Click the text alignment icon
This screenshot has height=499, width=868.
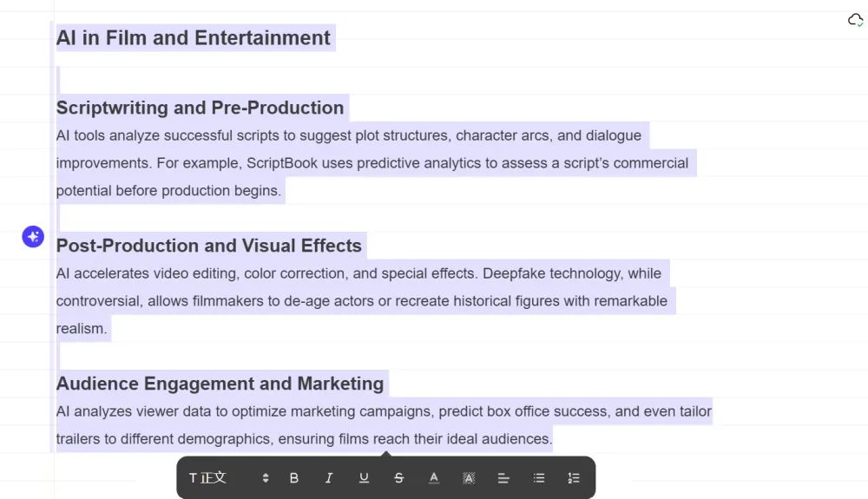point(503,478)
